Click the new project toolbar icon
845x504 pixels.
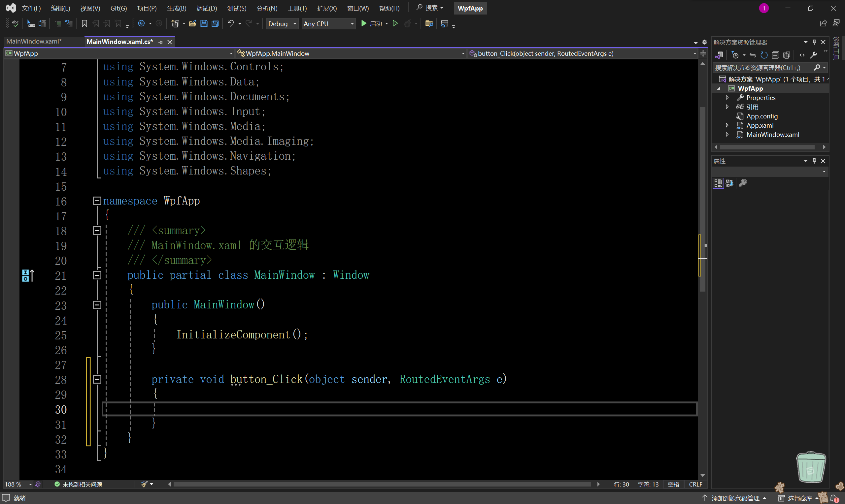[175, 23]
